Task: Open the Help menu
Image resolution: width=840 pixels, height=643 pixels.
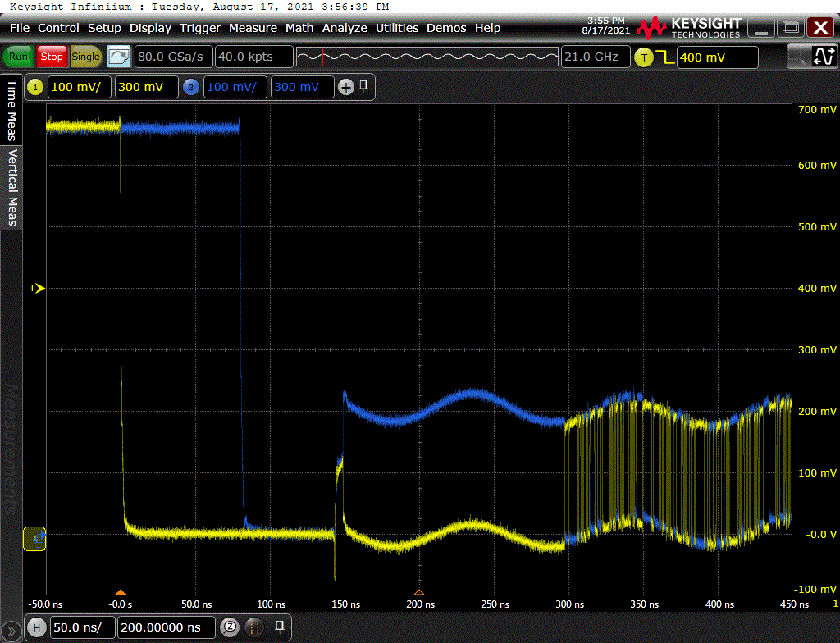Action: pos(487,28)
